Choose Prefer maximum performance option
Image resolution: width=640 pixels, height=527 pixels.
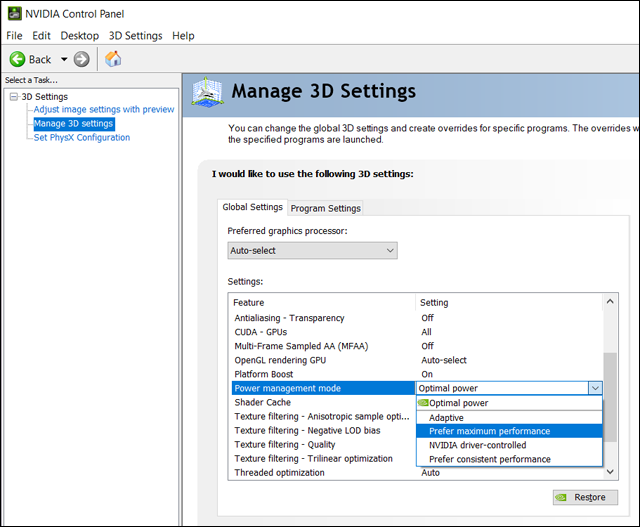(x=509, y=431)
